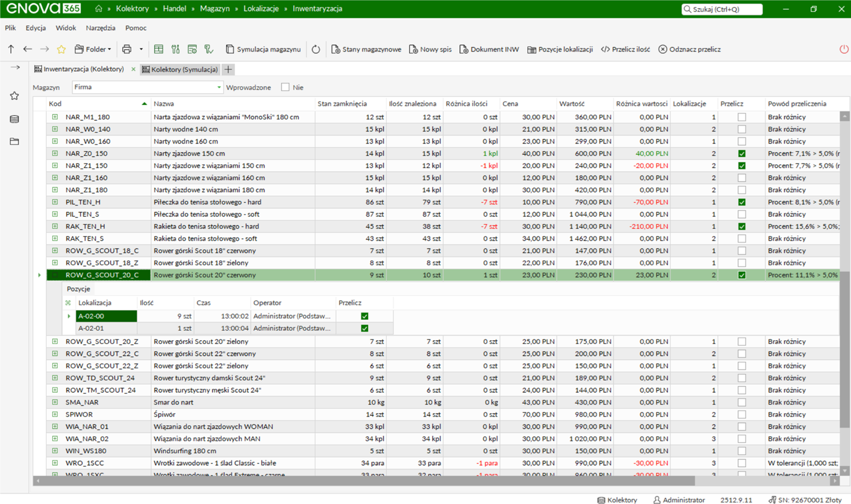Click the Szukaj search field

(x=722, y=9)
